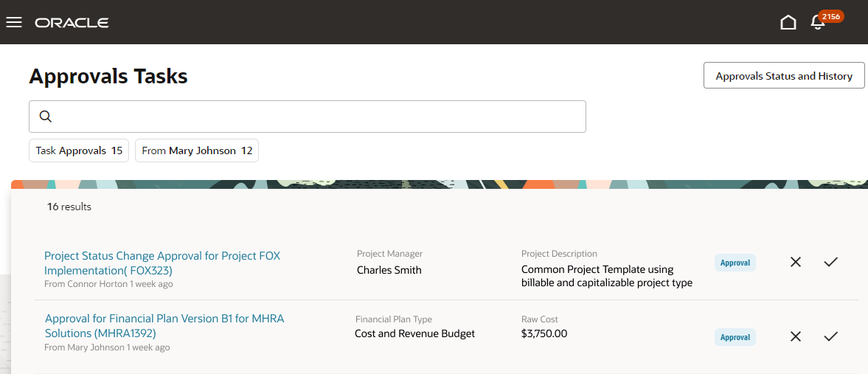Open Approvals Status and History
This screenshot has width=868, height=374.
[784, 76]
